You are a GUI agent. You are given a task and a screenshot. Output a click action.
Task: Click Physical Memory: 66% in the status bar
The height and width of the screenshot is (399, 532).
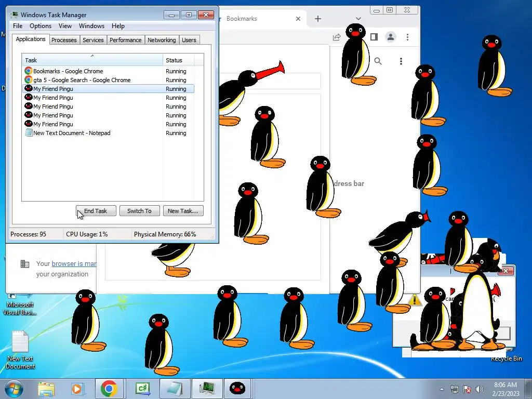tap(165, 234)
